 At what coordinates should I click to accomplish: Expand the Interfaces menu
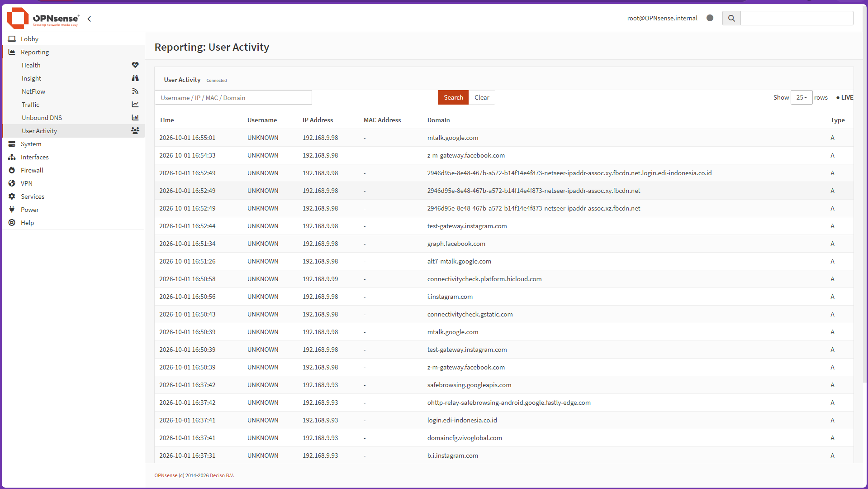coord(73,157)
